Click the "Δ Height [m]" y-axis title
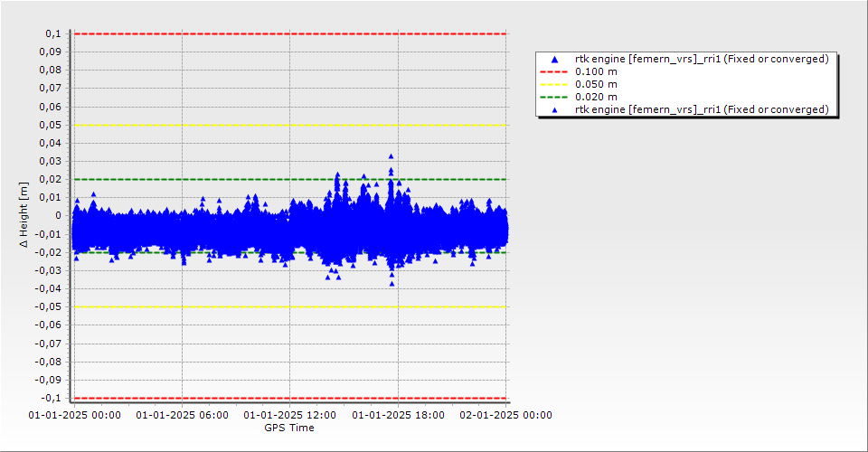The width and height of the screenshot is (868, 452). tap(24, 215)
